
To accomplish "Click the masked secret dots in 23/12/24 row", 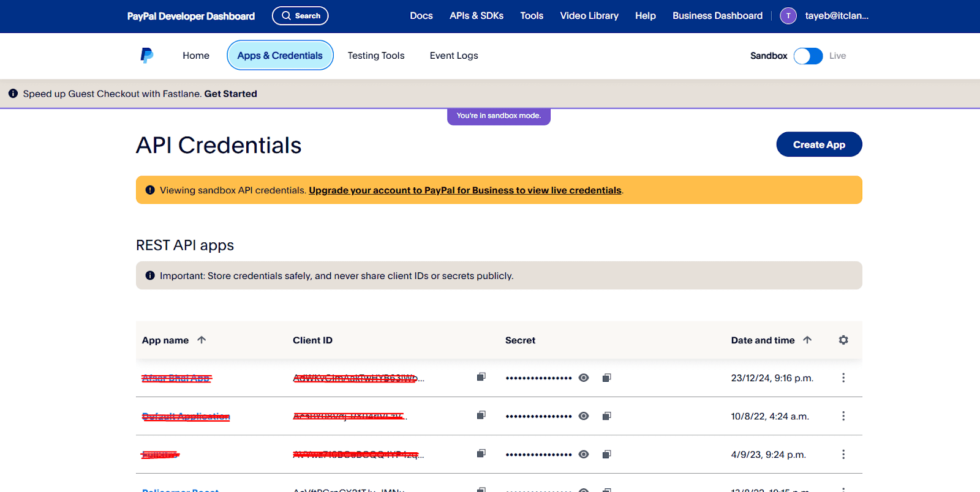I will [x=538, y=378].
